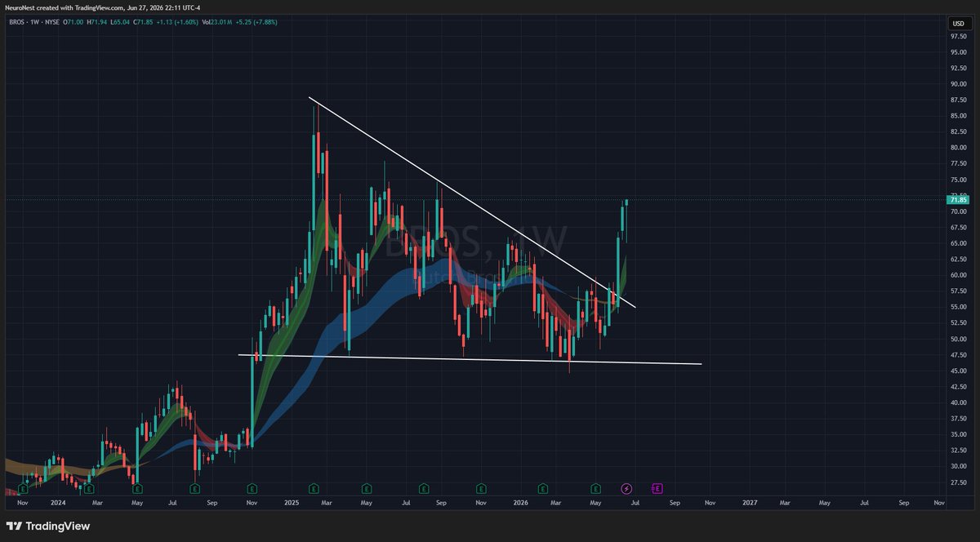Click the 80.00 price axis label

[x=957, y=148]
